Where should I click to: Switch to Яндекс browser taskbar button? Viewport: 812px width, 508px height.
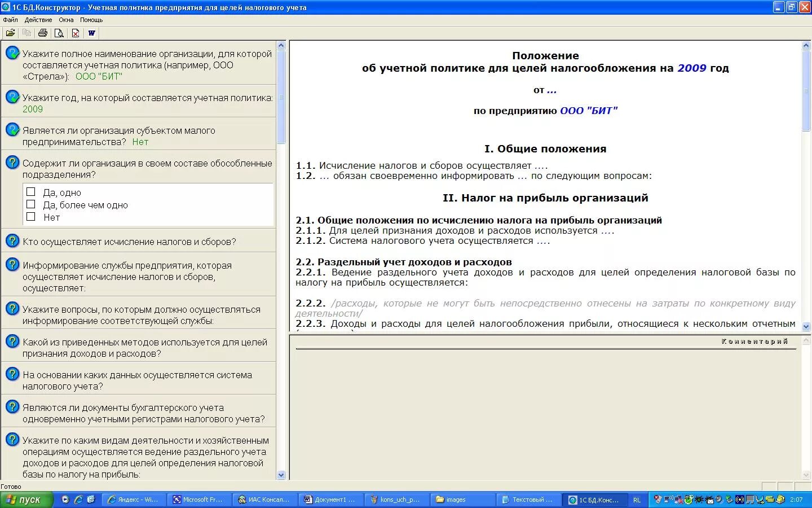[135, 500]
